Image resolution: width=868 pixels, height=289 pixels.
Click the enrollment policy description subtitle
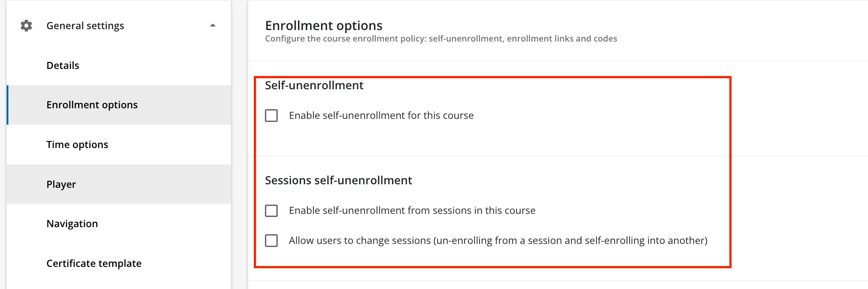tap(441, 39)
